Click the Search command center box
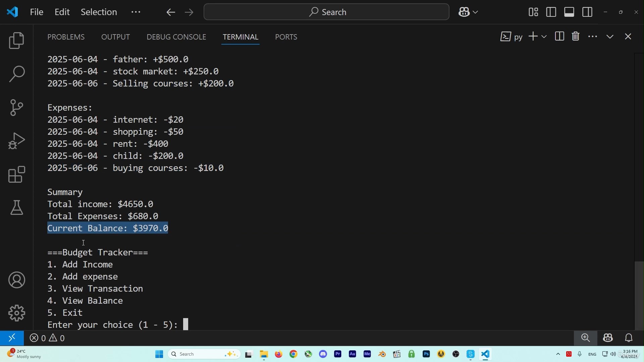This screenshot has width=644, height=362. click(x=326, y=12)
